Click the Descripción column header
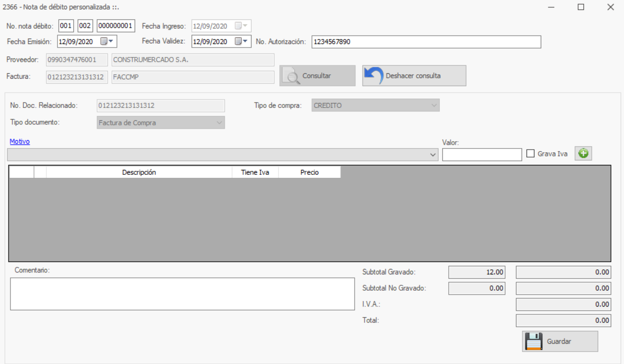The height and width of the screenshot is (364, 624). click(139, 172)
